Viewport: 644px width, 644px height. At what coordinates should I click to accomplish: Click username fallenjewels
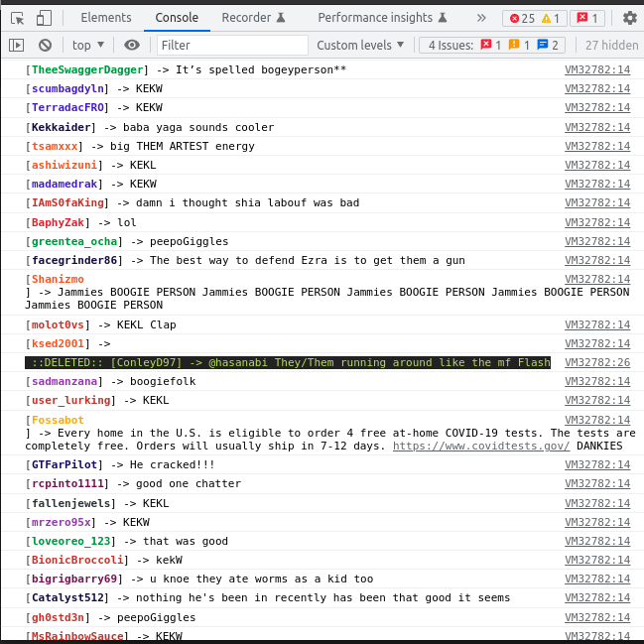pyautogui.click(x=71, y=503)
